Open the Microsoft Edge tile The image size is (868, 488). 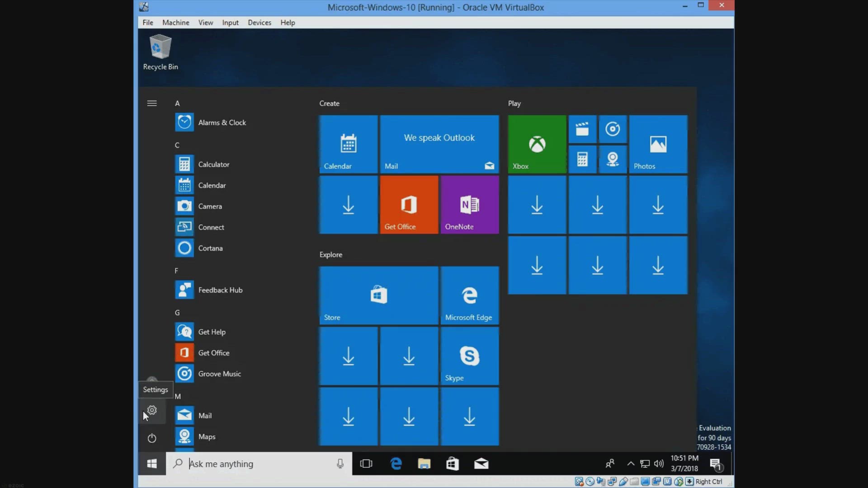(469, 296)
